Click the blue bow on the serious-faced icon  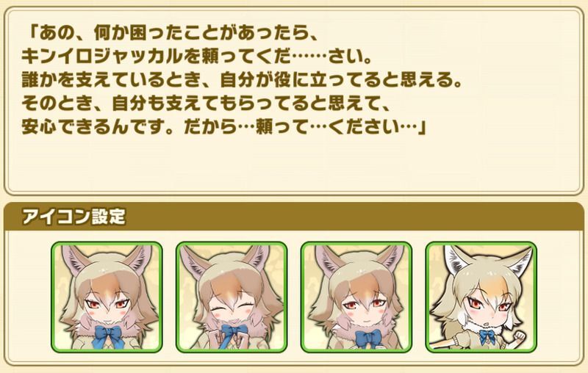108,336
